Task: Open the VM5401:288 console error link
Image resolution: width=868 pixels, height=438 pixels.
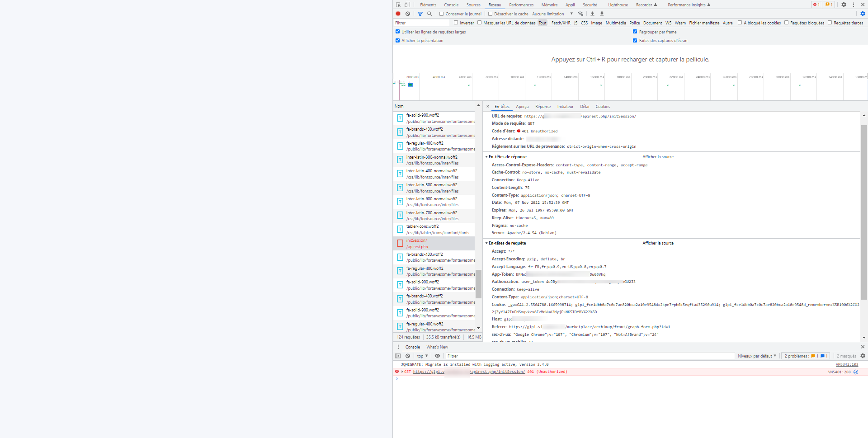Action: click(839, 372)
